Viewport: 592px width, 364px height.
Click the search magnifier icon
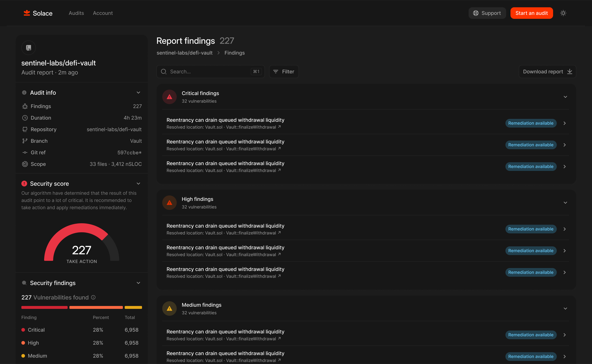tap(163, 72)
